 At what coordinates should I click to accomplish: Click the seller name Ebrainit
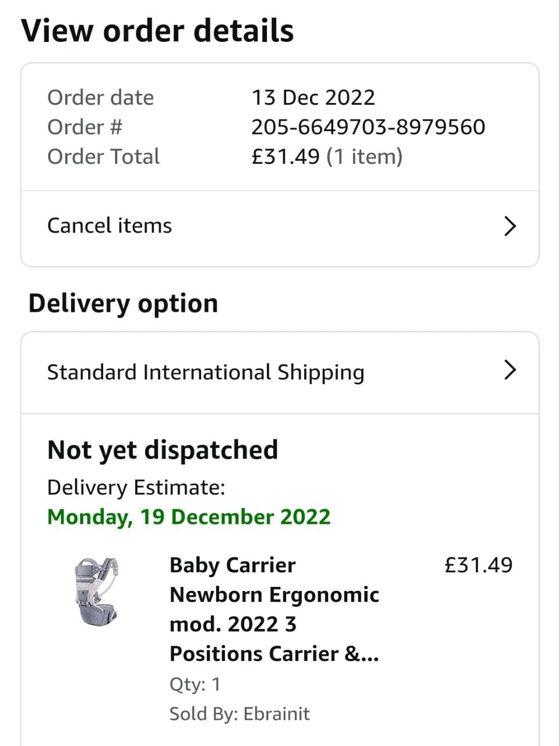tap(276, 713)
